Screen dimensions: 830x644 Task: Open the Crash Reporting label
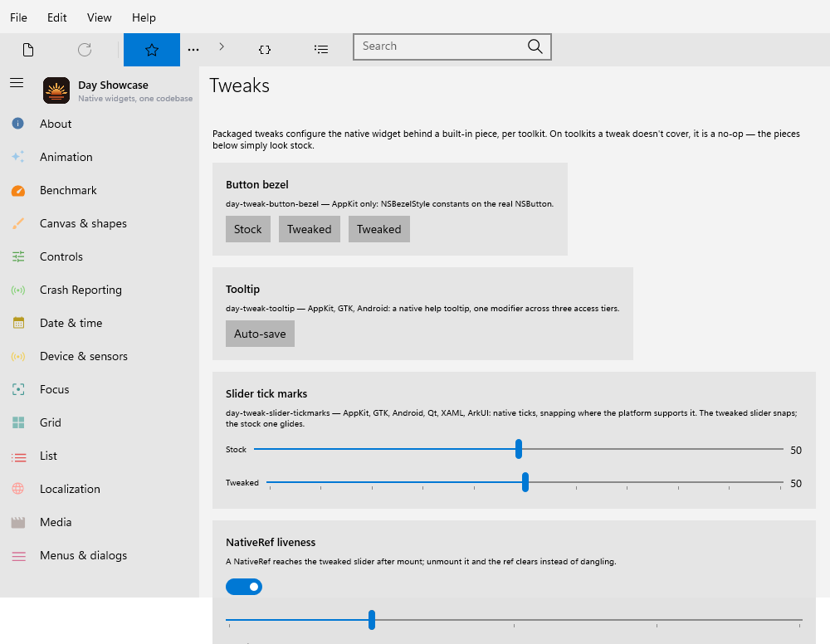coord(81,290)
